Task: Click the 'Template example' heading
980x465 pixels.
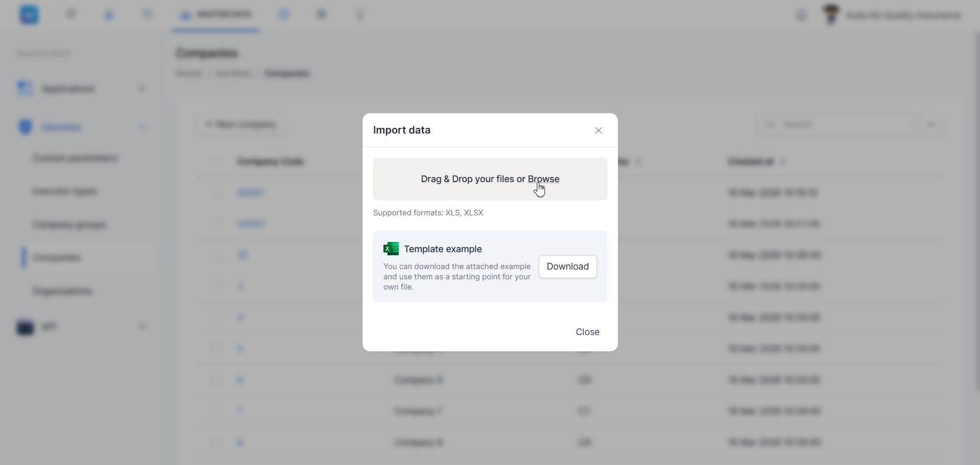Action: (x=443, y=249)
